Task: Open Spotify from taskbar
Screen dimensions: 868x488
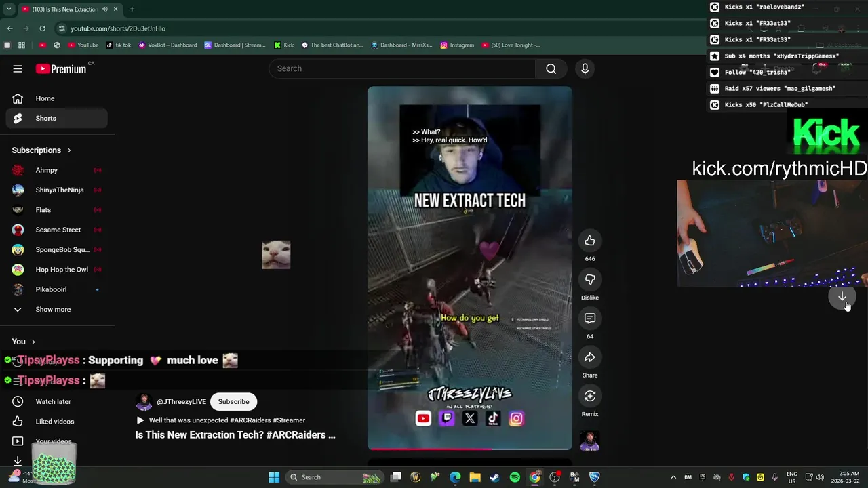Action: pos(515,477)
